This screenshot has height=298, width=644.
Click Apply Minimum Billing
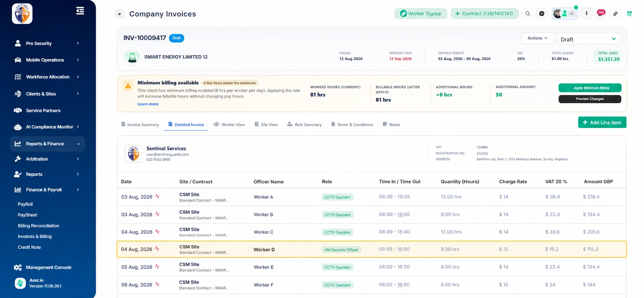pos(590,88)
